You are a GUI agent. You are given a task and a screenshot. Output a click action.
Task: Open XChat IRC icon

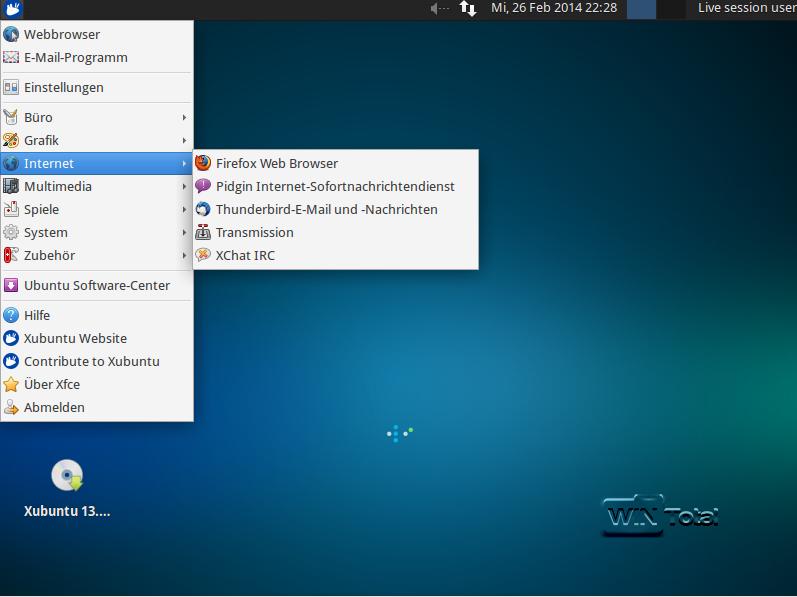(204, 255)
